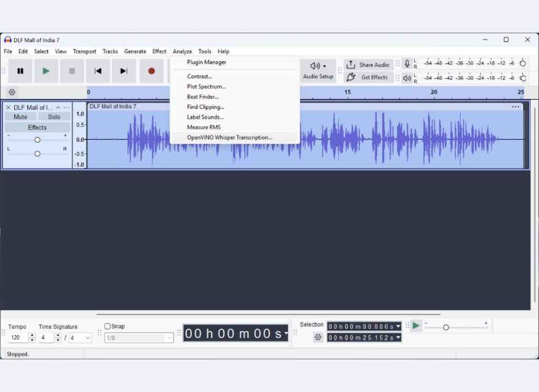Click the time signature numerator field
Image resolution: width=539 pixels, height=392 pixels.
(x=46, y=338)
